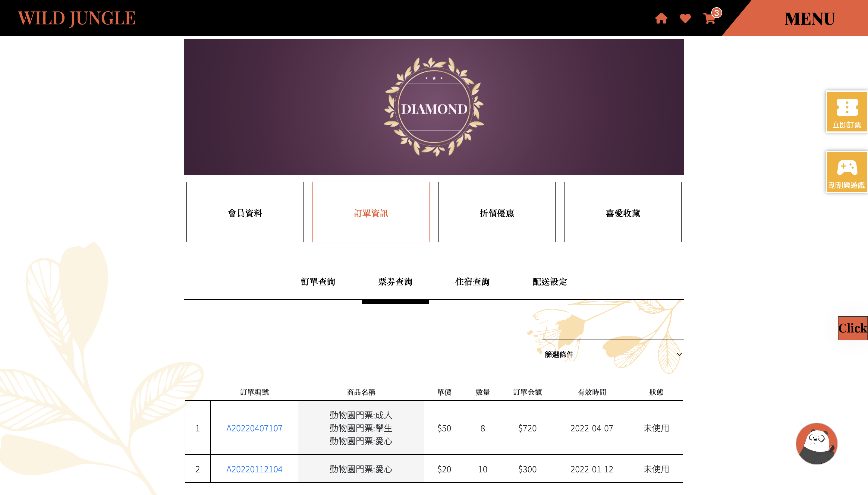Switch to 票券查詢 tab
The width and height of the screenshot is (868, 495).
pyautogui.click(x=395, y=282)
